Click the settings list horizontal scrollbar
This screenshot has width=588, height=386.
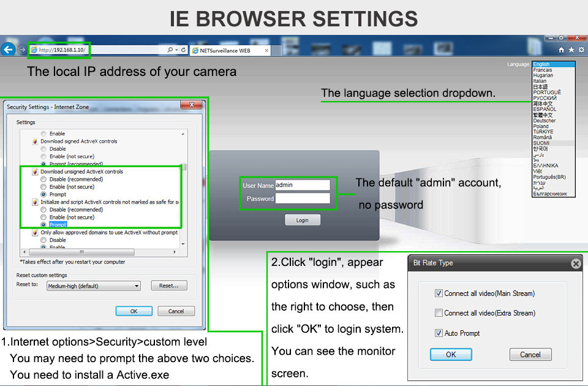pyautogui.click(x=98, y=252)
